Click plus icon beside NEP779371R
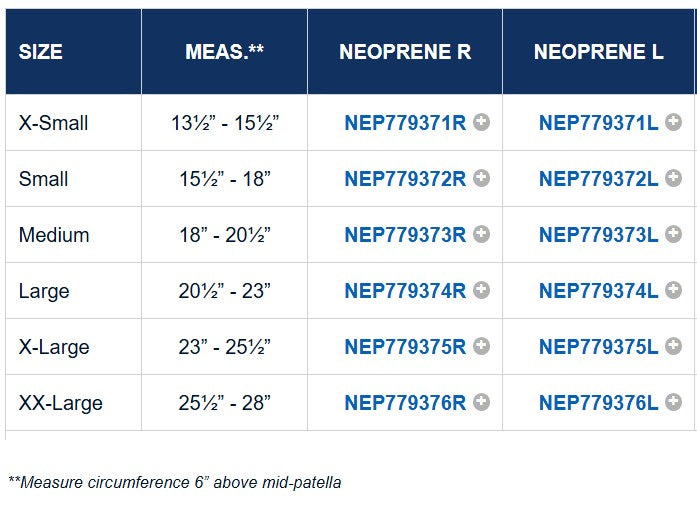The height and width of the screenshot is (507, 697). coord(481,122)
